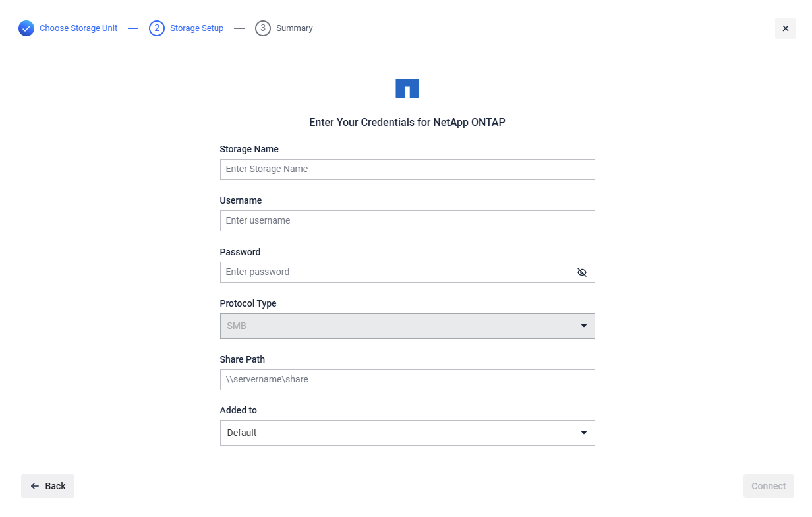Focus the Storage Name input field
The height and width of the screenshot is (517, 812).
pos(407,169)
